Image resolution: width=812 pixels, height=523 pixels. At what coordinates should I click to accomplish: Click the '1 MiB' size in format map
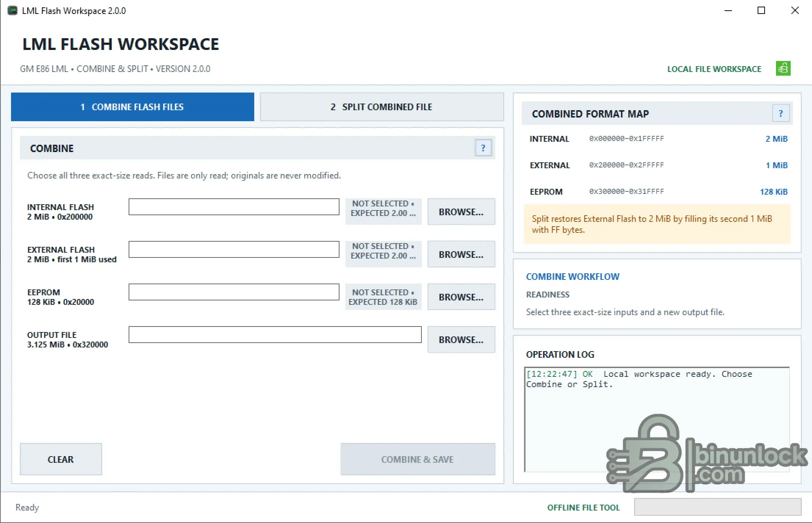click(776, 165)
